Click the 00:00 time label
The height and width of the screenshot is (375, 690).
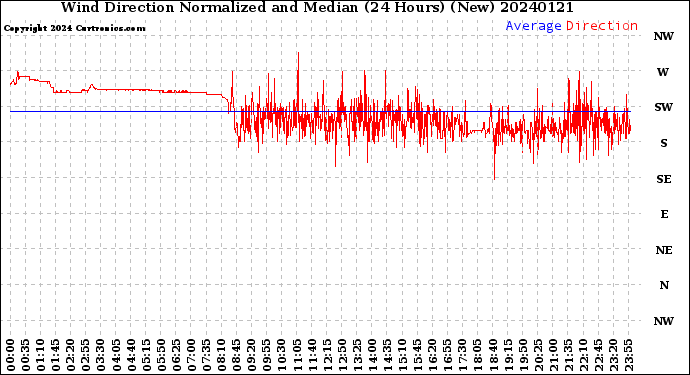[x=10, y=355]
